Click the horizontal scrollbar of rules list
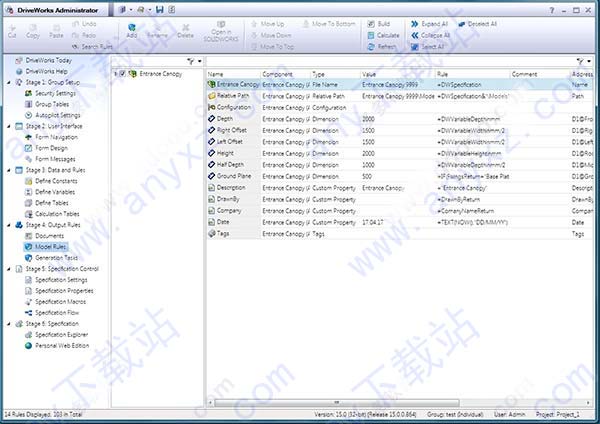This screenshot has width=600, height=424. point(337,403)
